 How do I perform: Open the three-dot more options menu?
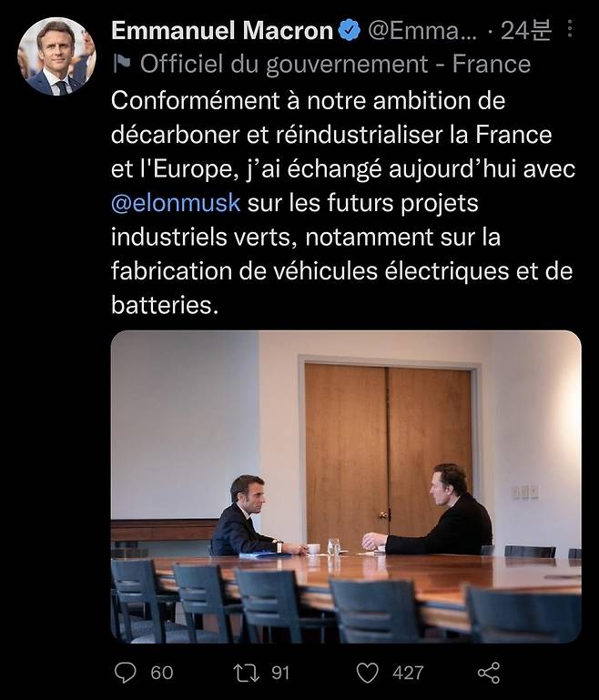tap(571, 30)
